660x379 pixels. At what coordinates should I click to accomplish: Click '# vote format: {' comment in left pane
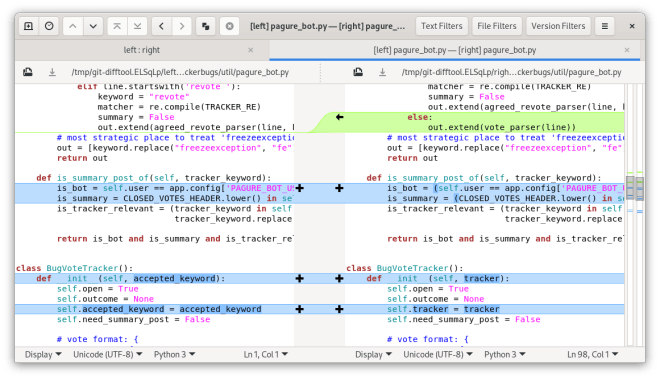coord(98,339)
